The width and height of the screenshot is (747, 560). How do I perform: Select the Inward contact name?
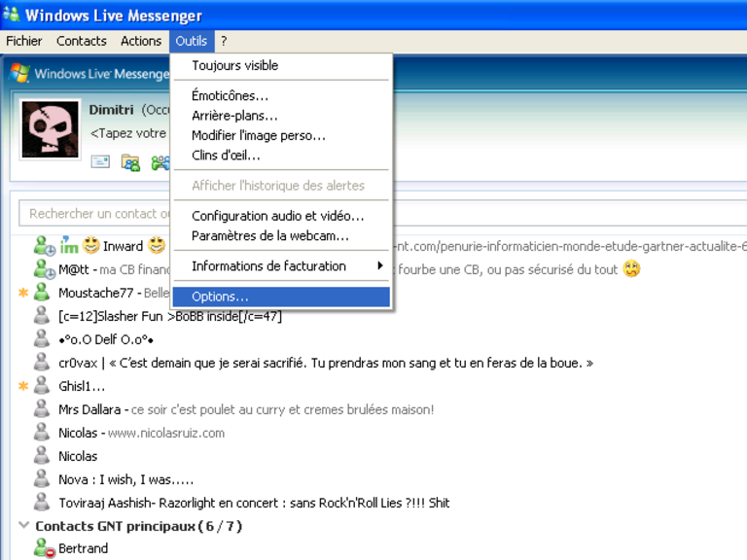pyautogui.click(x=123, y=246)
